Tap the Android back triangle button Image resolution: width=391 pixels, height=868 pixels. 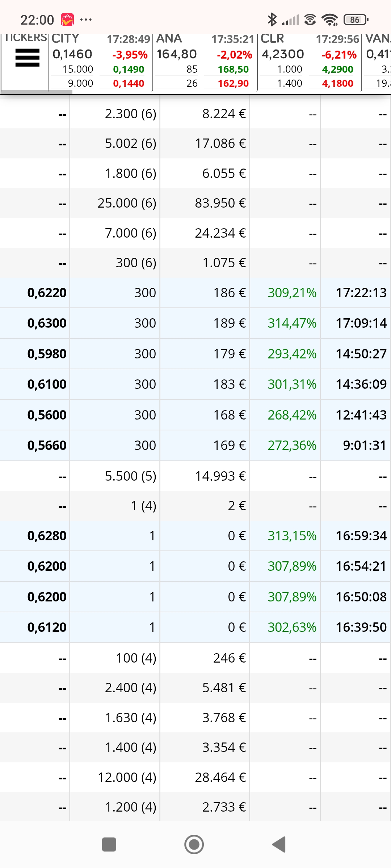[x=279, y=844]
